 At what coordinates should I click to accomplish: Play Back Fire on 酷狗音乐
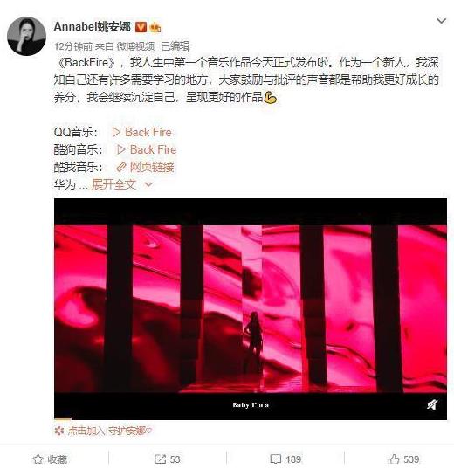click(x=147, y=149)
